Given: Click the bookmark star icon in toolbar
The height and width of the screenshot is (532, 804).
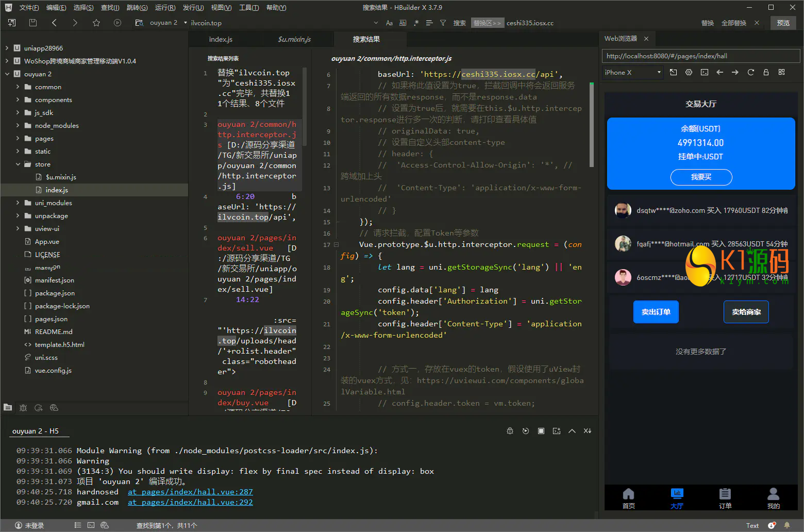Looking at the screenshot, I should (x=96, y=23).
